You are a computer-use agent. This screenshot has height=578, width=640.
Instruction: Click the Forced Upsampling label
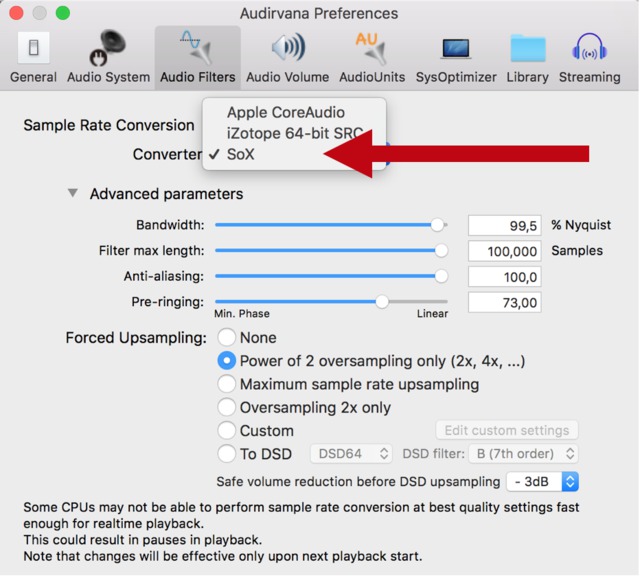click(x=136, y=338)
